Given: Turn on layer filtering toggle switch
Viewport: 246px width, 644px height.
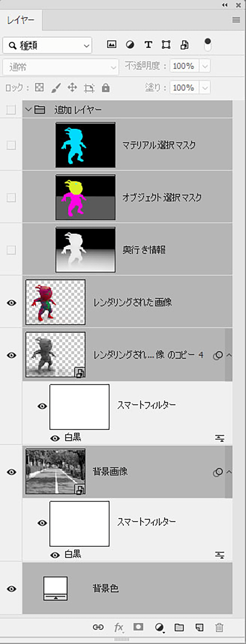Looking at the screenshot, I should tap(208, 45).
